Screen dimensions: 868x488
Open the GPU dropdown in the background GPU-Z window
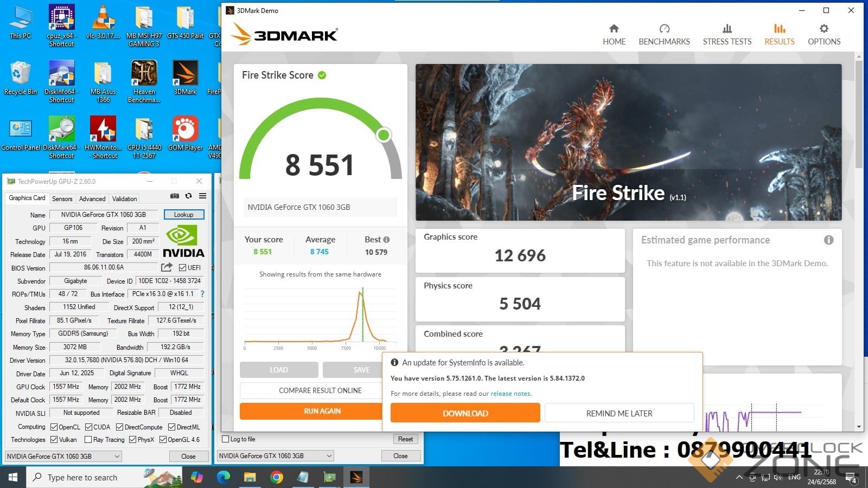tap(276, 456)
